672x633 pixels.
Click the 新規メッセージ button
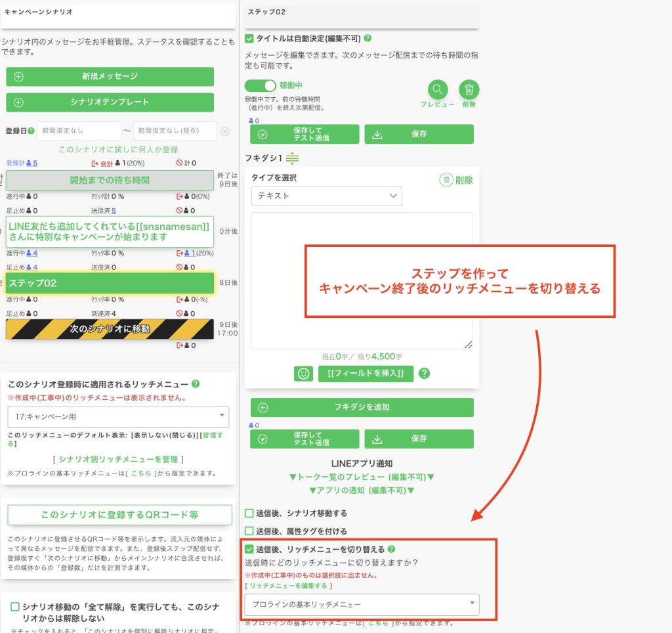tap(110, 76)
